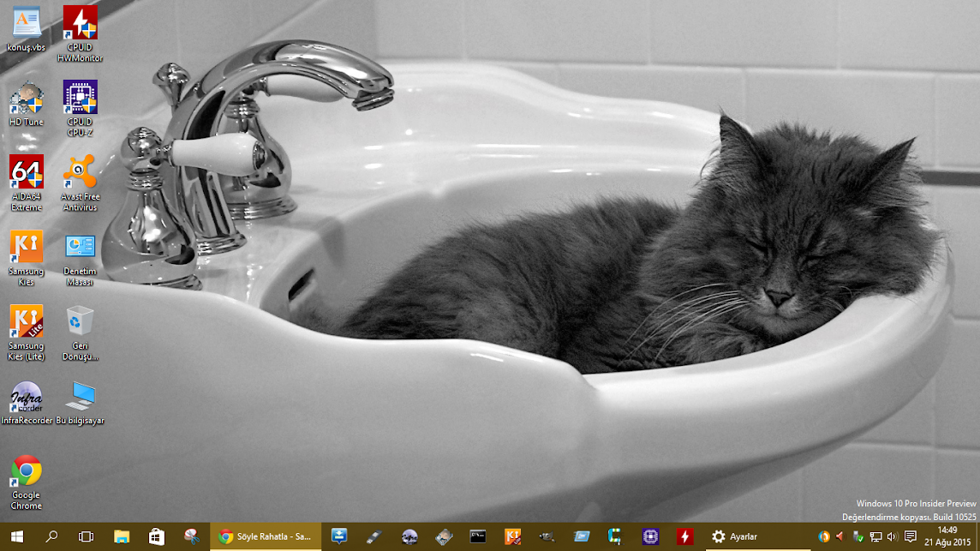Open the blue download-arrow taskbar app

(x=339, y=536)
